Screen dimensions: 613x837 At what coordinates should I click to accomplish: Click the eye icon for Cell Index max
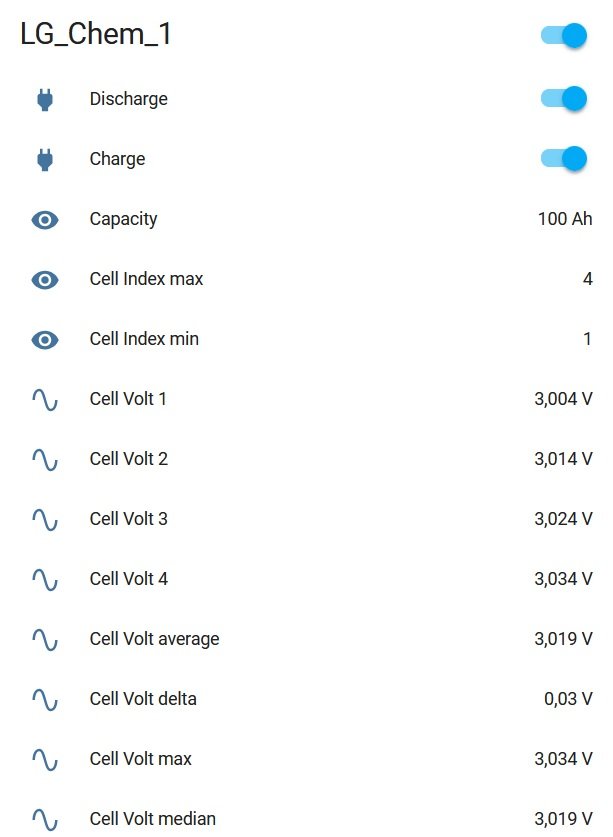[x=45, y=279]
